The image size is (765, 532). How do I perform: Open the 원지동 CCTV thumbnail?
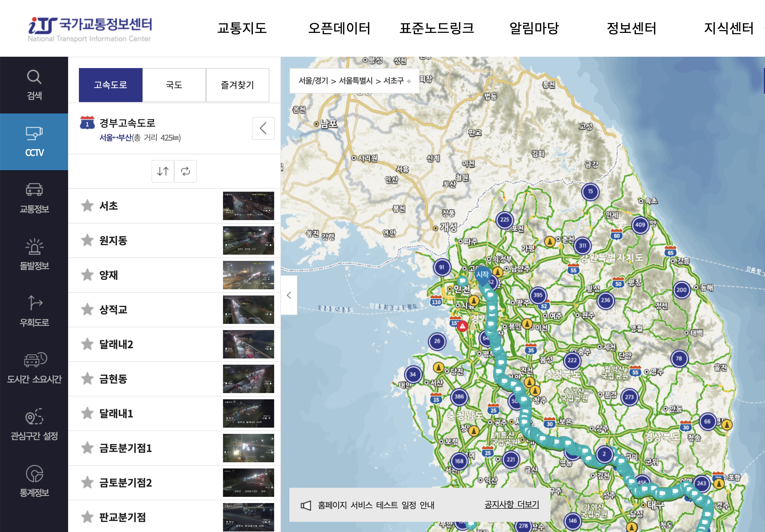248,240
